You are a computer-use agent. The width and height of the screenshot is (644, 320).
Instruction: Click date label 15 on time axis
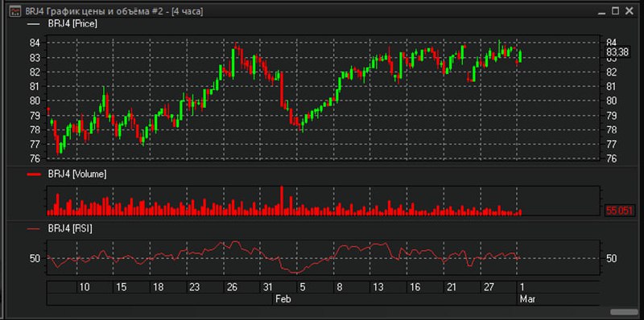122,287
